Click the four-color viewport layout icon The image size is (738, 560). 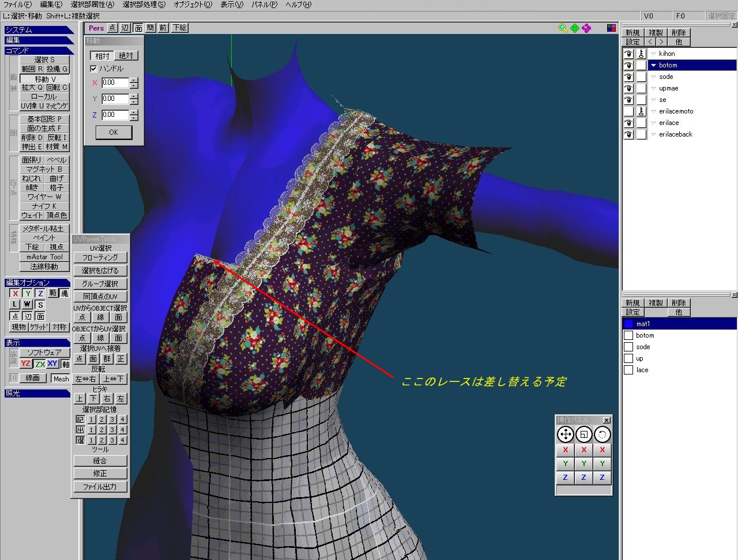pyautogui.click(x=611, y=28)
